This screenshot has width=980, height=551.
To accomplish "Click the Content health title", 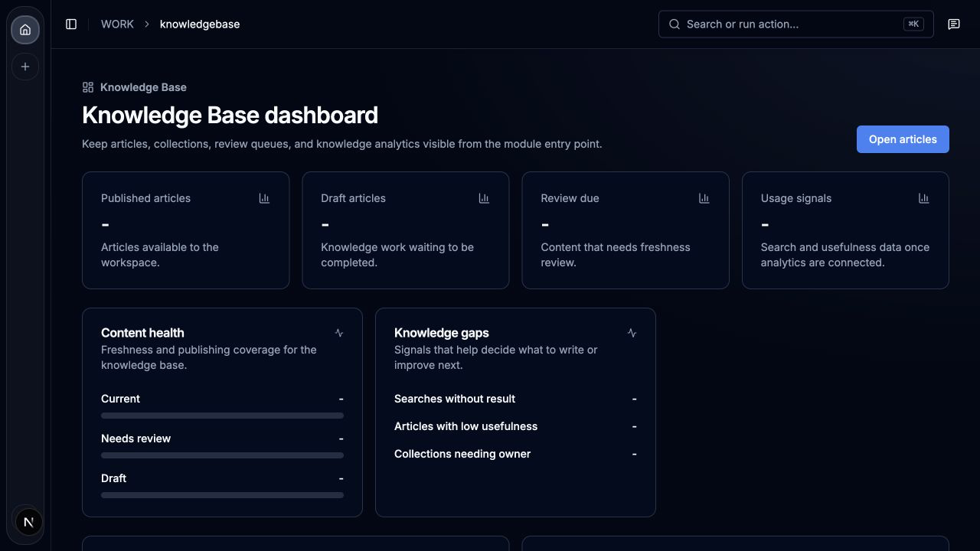I will pyautogui.click(x=142, y=333).
